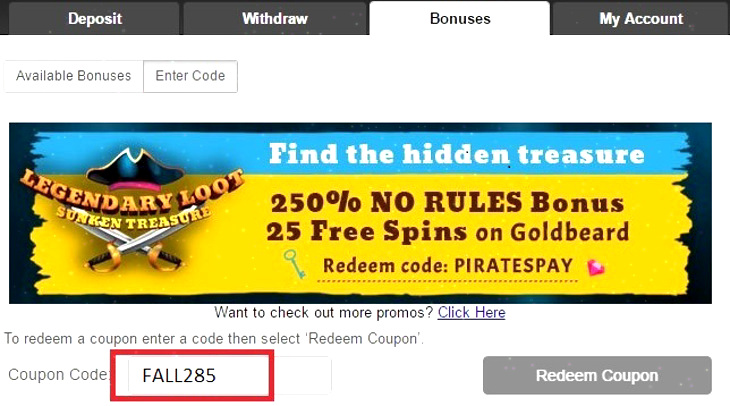
Task: Click the pink gem icon
Action: [595, 268]
